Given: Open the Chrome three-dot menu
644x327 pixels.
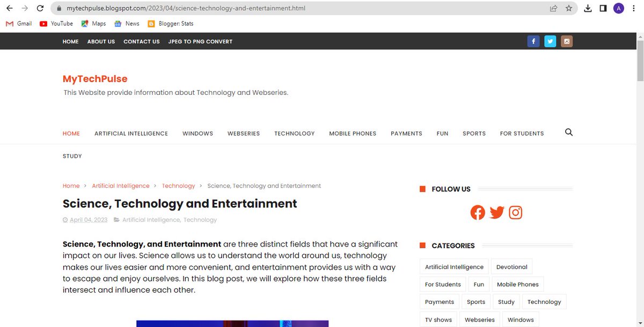Looking at the screenshot, I should coord(634,9).
